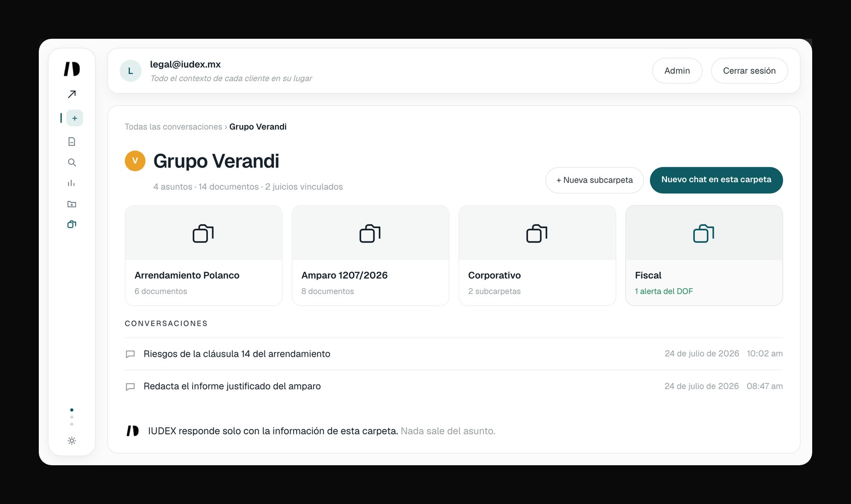Click the 10:02 am timestamp

tap(765, 354)
